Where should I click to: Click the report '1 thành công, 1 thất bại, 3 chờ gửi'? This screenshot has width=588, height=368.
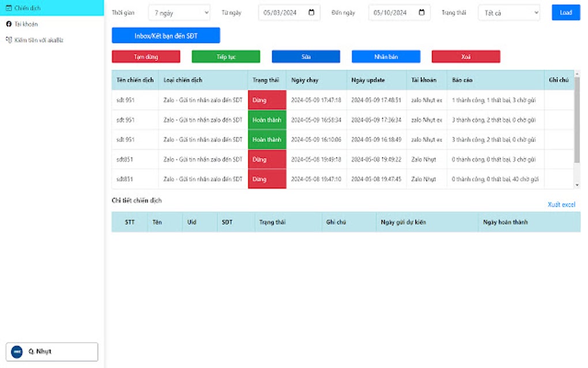pos(493,100)
